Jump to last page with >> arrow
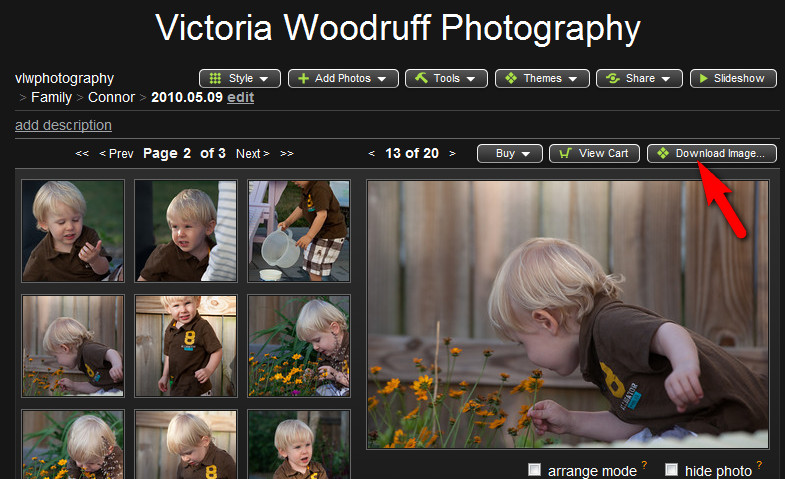785x479 pixels. click(x=286, y=154)
